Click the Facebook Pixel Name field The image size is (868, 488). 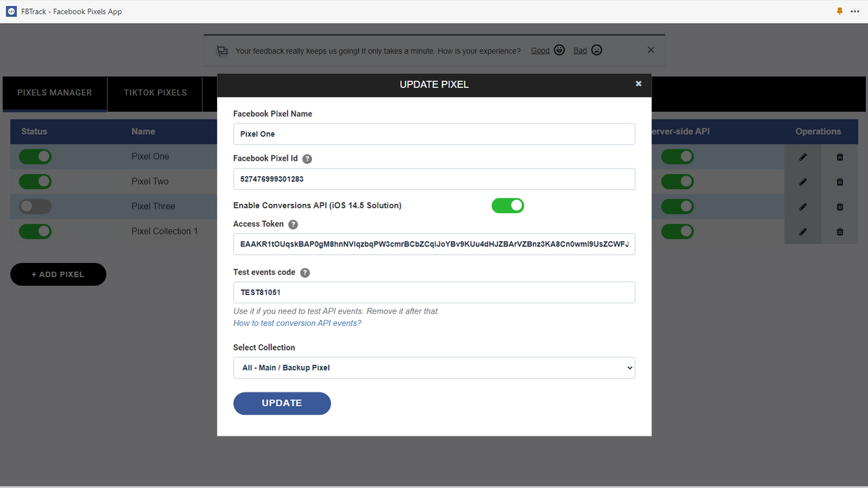click(x=434, y=134)
